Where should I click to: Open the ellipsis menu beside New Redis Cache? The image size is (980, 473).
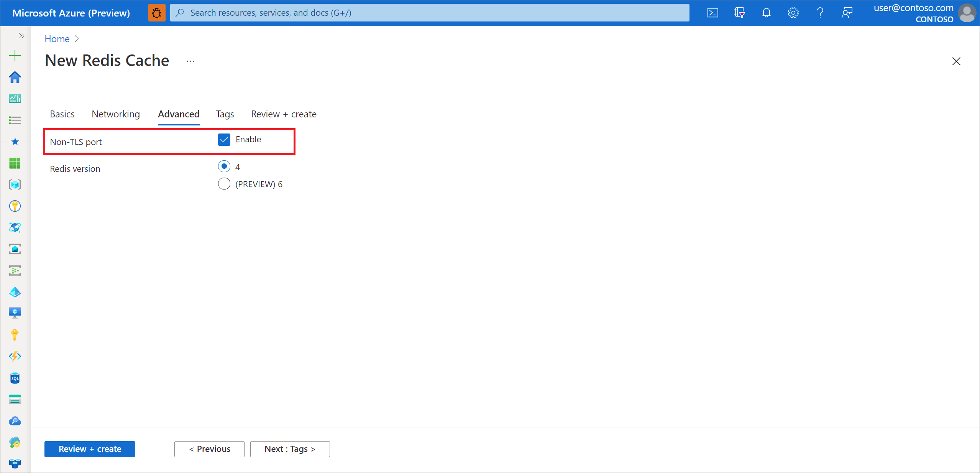[190, 61]
